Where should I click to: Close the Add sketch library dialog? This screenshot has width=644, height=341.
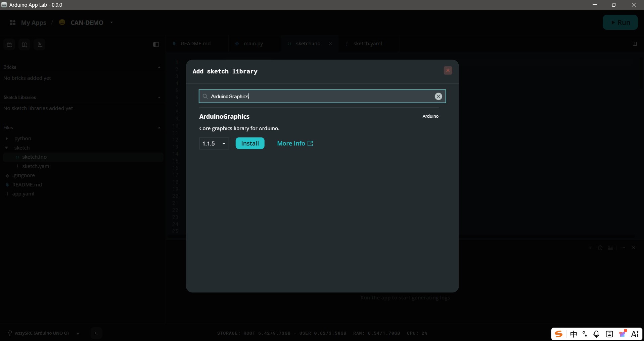(448, 70)
